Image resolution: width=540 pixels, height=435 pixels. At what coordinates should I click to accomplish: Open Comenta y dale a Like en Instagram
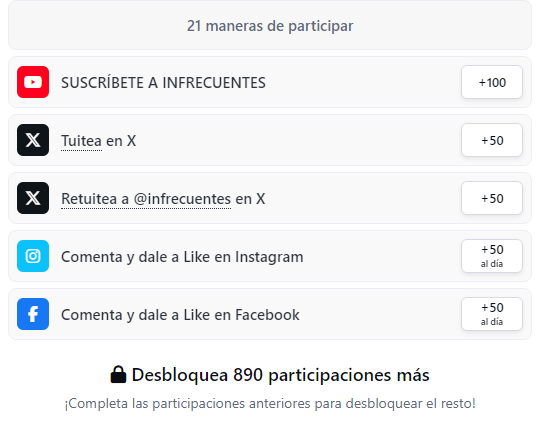pyautogui.click(x=270, y=256)
